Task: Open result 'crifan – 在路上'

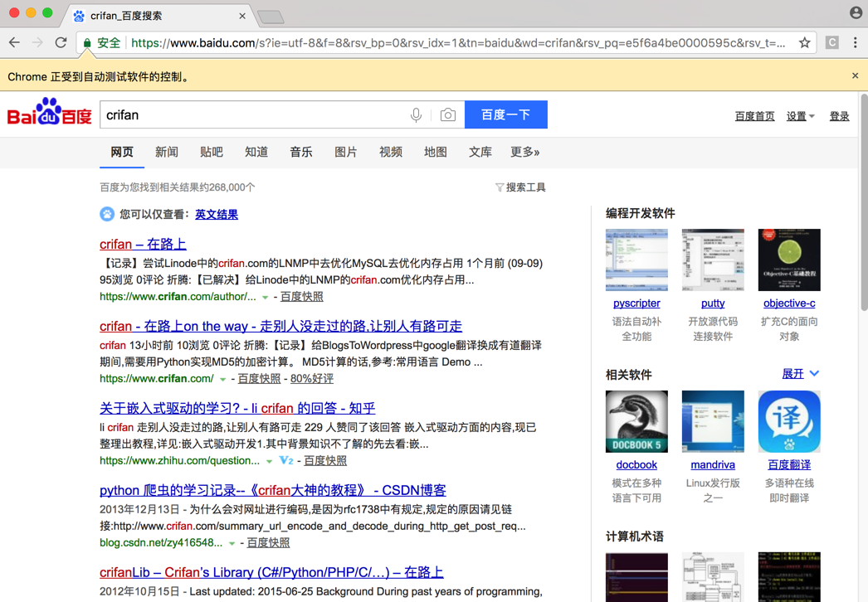Action: click(x=143, y=244)
